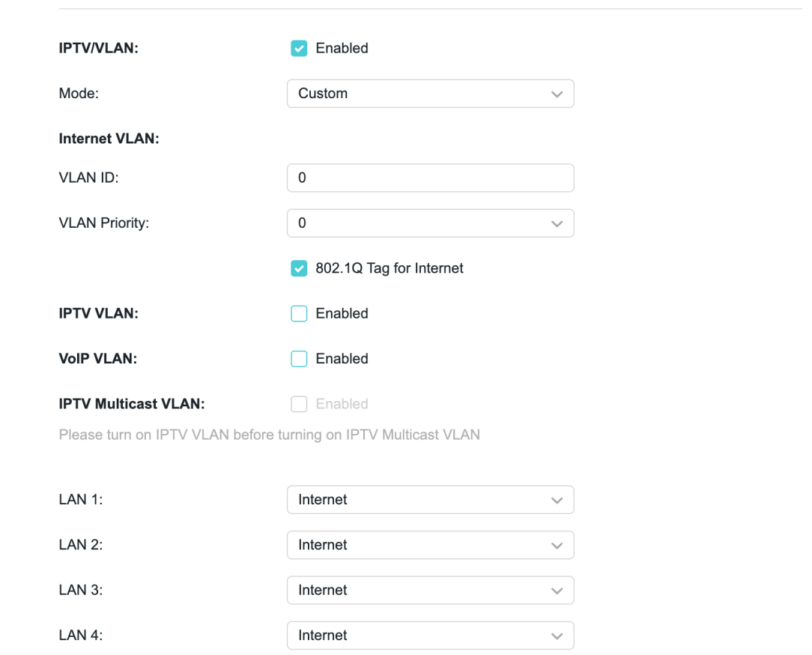Image resolution: width=812 pixels, height=655 pixels.
Task: Click the LAN 1 dropdown arrow
Action: tap(556, 501)
